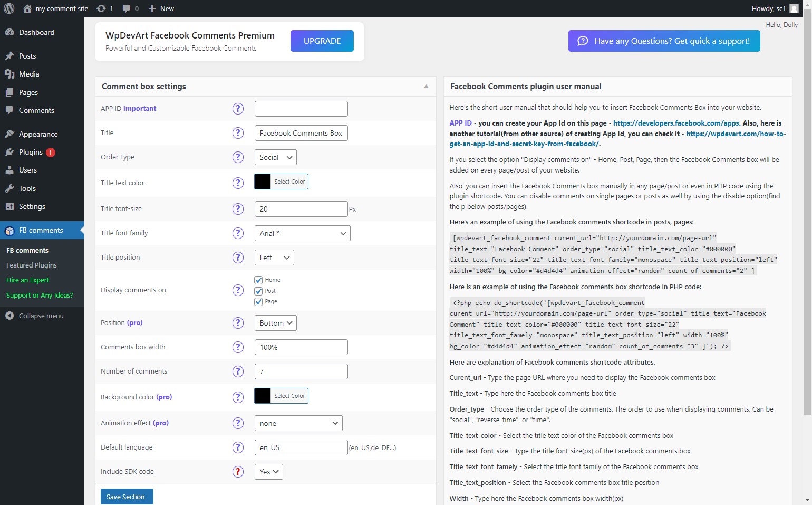Click Support or Any Ideas link

40,296
